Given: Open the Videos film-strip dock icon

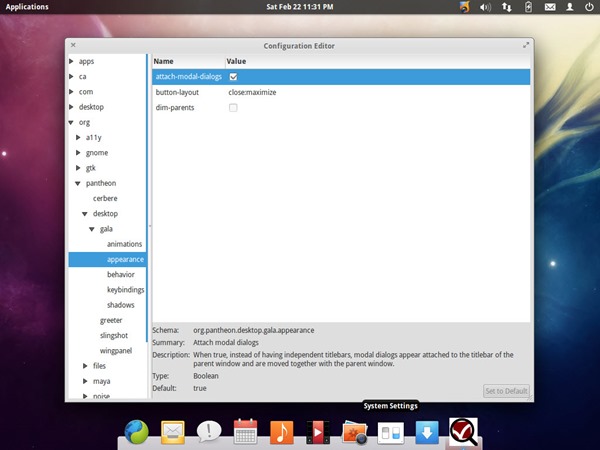Looking at the screenshot, I should tap(318, 432).
